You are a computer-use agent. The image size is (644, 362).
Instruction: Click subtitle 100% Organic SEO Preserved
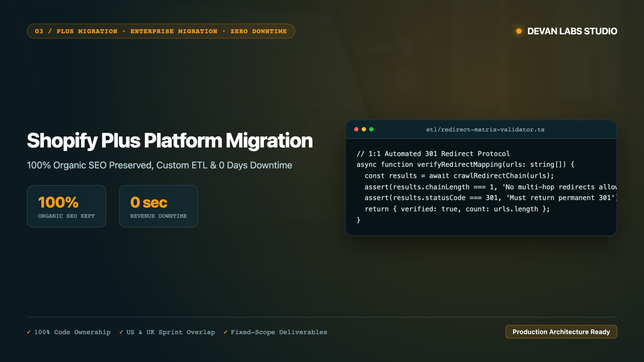pyautogui.click(x=159, y=165)
